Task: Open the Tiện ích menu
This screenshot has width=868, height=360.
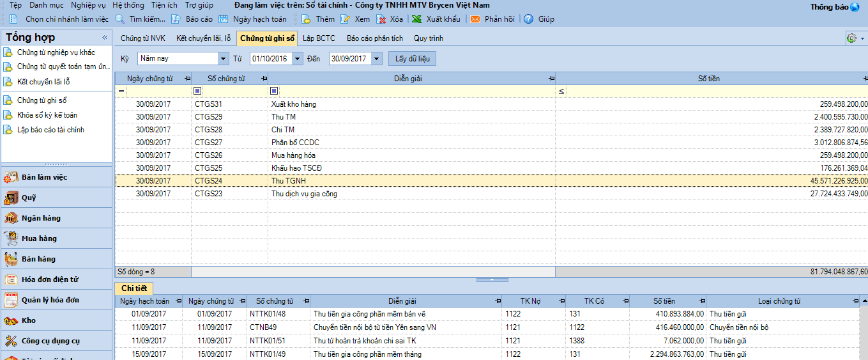Action: (x=165, y=5)
